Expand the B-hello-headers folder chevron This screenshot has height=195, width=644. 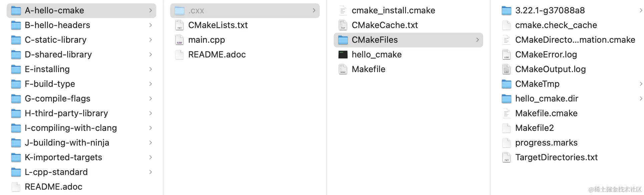tap(150, 25)
